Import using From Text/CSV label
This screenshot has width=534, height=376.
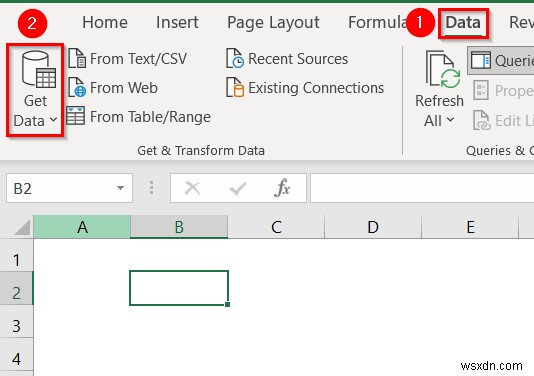[x=138, y=59]
